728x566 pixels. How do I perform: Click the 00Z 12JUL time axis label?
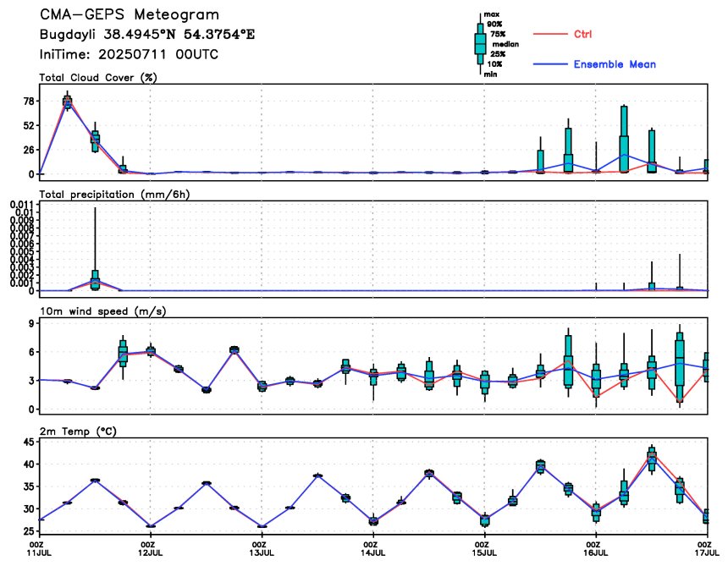(x=151, y=548)
